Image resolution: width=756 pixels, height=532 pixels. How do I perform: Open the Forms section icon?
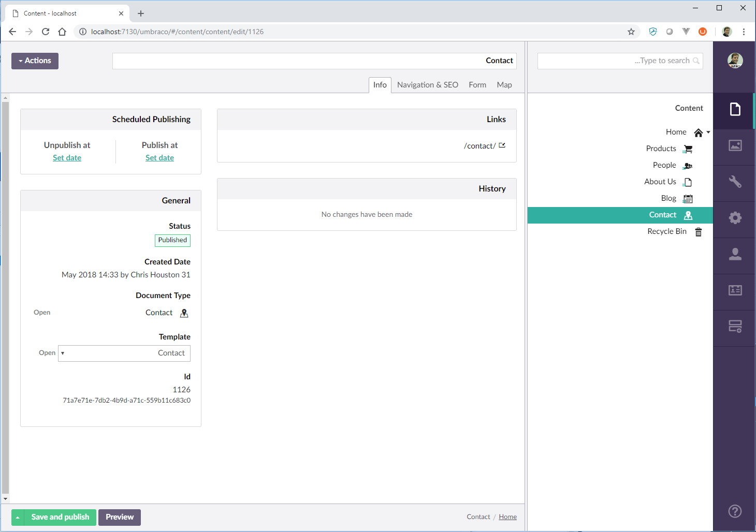click(735, 327)
